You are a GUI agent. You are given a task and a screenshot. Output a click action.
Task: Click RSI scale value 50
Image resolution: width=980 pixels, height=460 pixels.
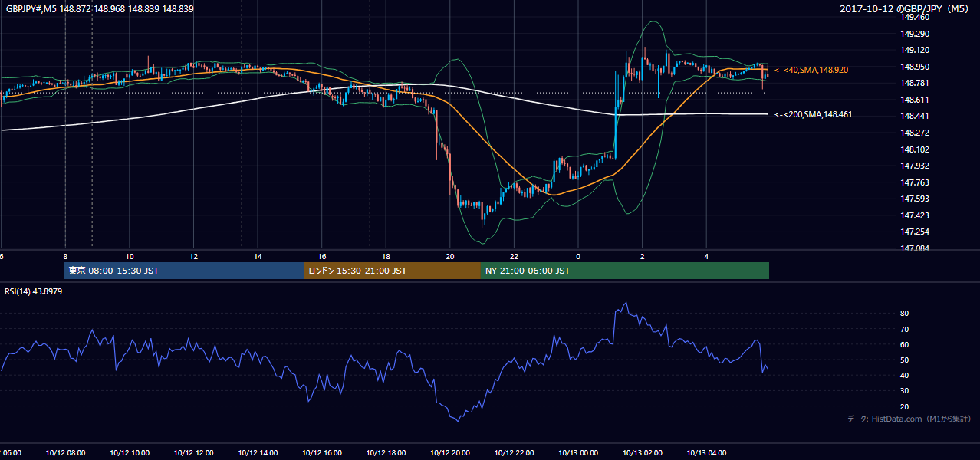(905, 360)
